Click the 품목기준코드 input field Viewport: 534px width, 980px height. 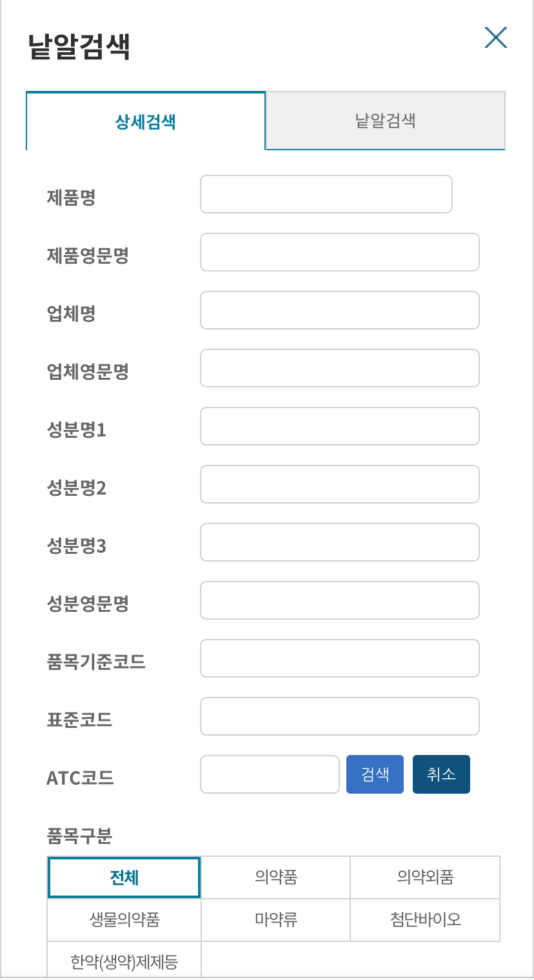(339, 658)
